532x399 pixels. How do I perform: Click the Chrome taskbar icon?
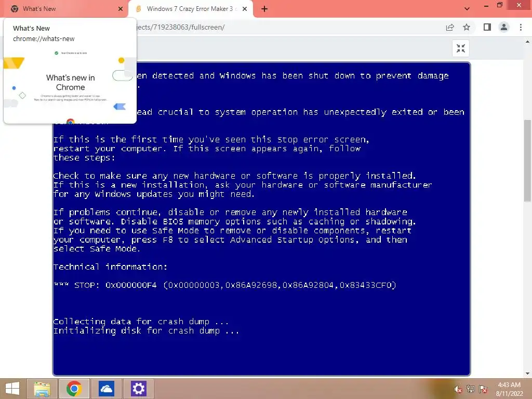[74, 389]
